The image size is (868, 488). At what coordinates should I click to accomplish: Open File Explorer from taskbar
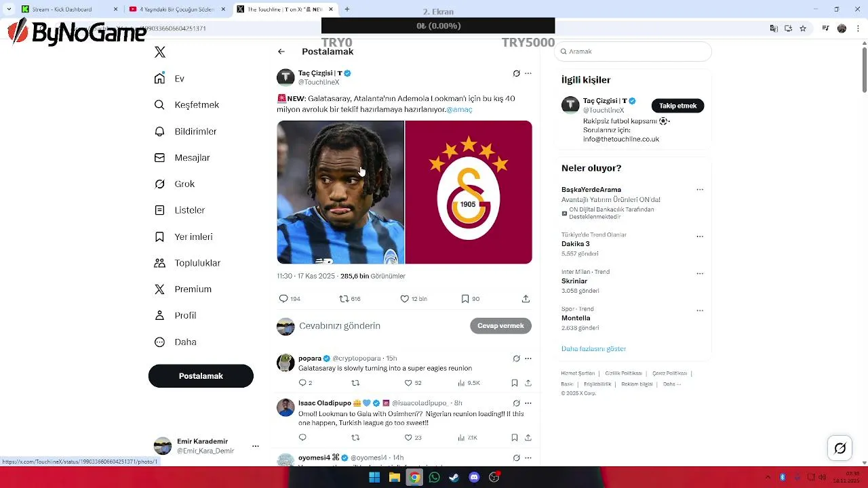point(394,478)
